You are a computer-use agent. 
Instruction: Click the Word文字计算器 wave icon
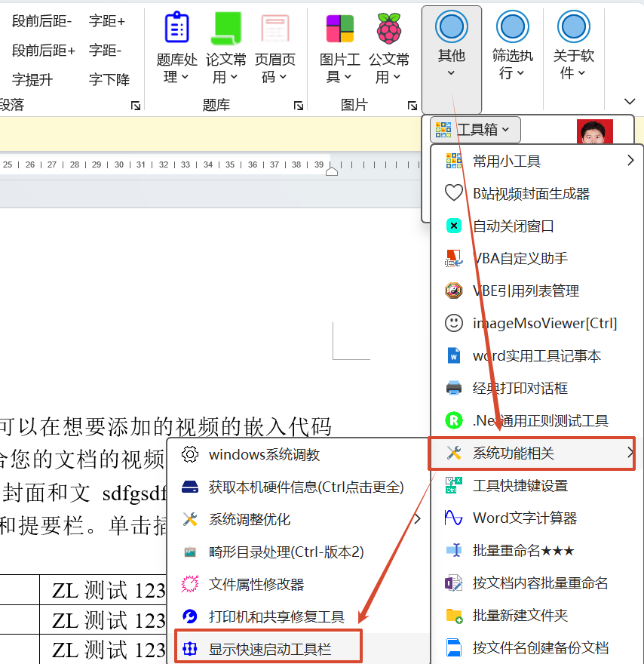454,518
